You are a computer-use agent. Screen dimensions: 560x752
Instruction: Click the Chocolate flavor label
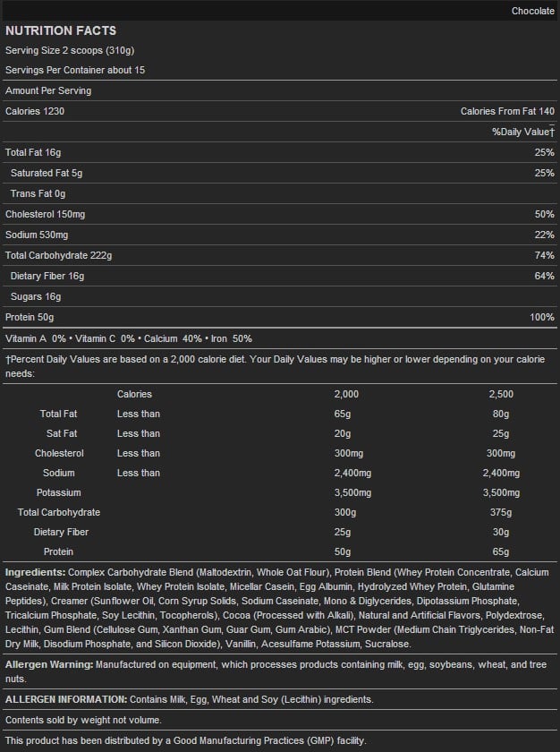point(532,12)
